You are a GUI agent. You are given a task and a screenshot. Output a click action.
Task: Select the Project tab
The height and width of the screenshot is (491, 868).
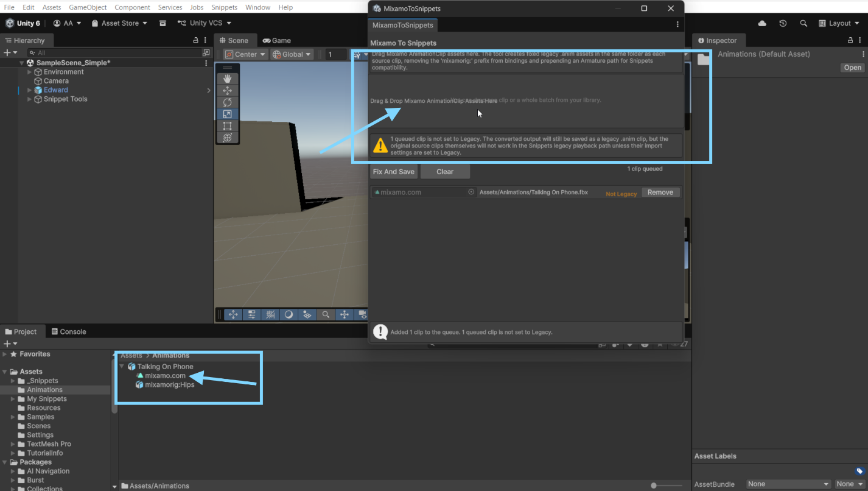(x=21, y=331)
